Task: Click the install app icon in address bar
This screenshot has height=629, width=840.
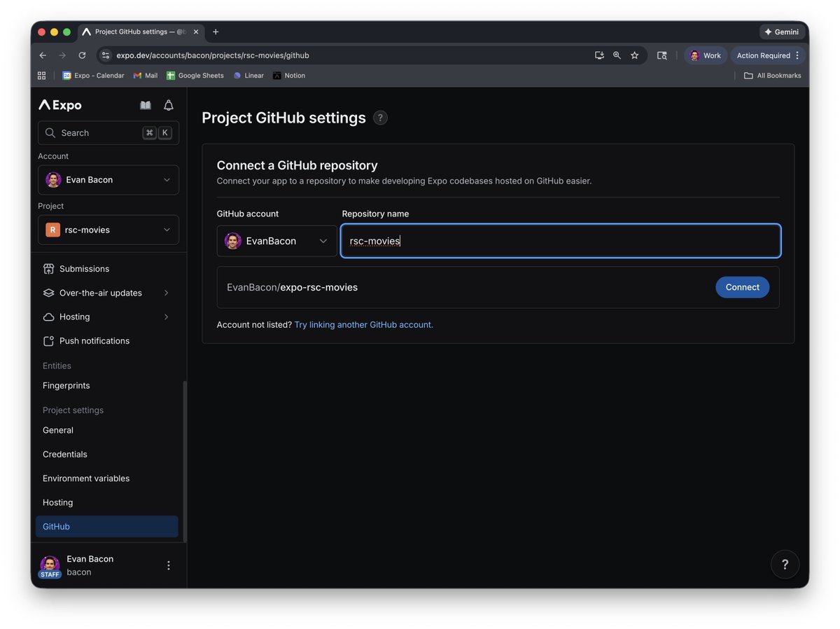Action: coord(599,55)
